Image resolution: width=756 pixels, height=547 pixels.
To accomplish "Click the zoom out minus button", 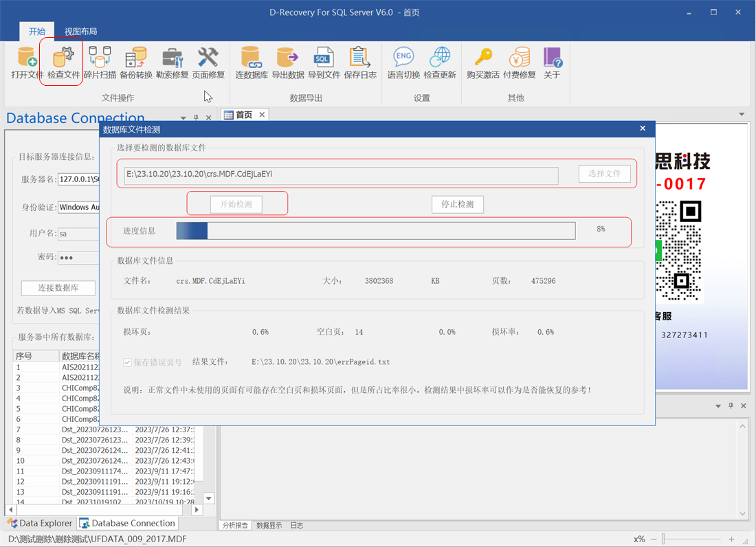I will pyautogui.click(x=654, y=539).
